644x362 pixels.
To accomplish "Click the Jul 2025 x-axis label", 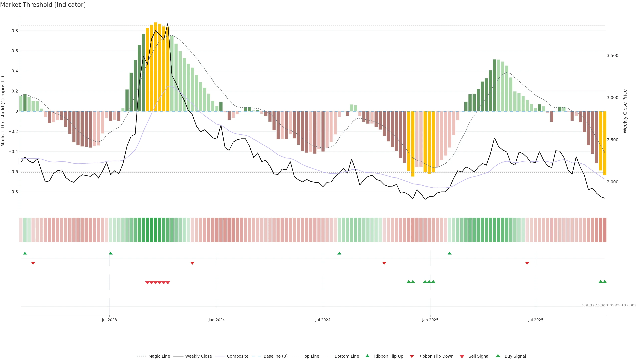I will pos(536,320).
